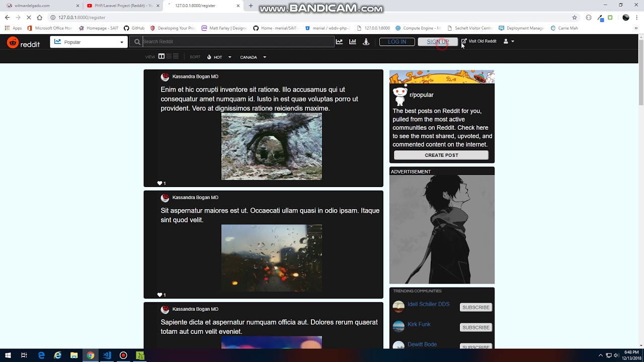The height and width of the screenshot is (362, 644).
Task: Open the rainy window post image
Action: click(272, 258)
